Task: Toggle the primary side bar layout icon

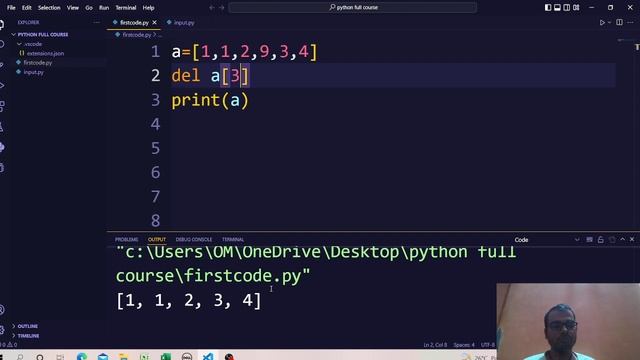Action: pyautogui.click(x=548, y=7)
